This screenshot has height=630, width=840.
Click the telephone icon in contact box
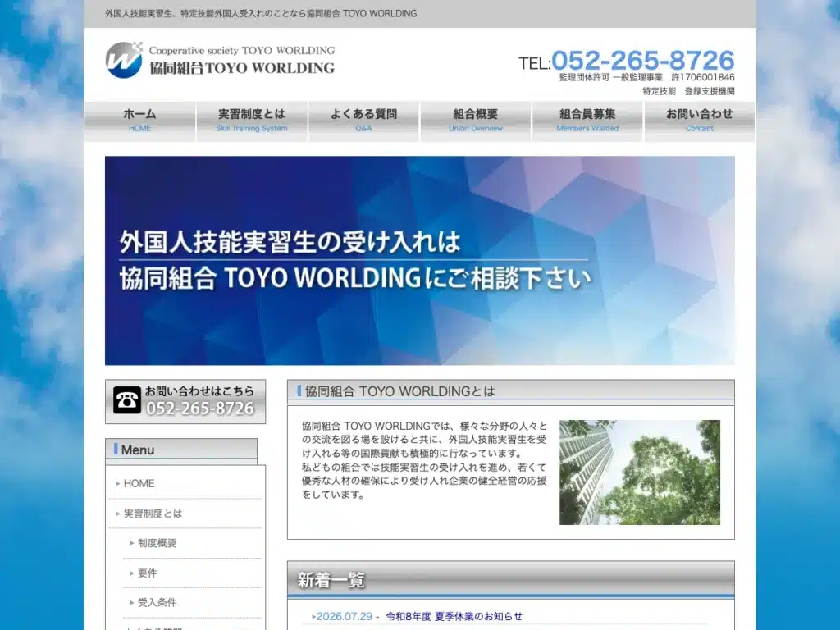coord(127,400)
